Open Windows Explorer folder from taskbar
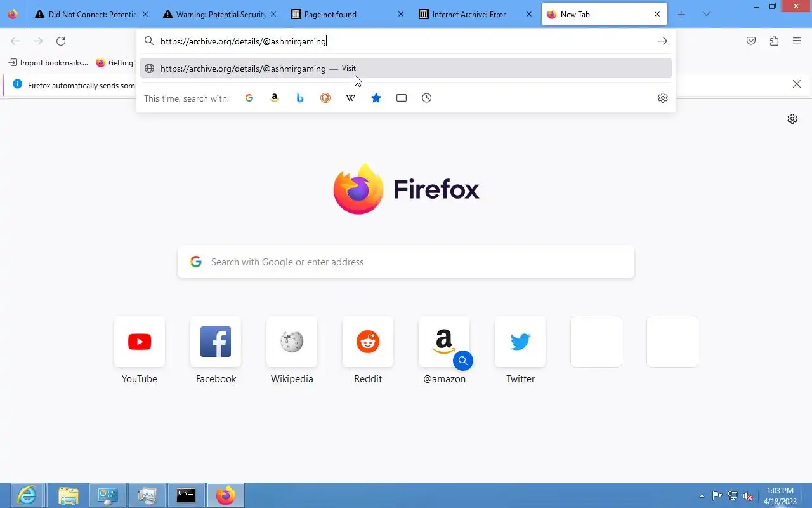The width and height of the screenshot is (812, 508). click(68, 495)
